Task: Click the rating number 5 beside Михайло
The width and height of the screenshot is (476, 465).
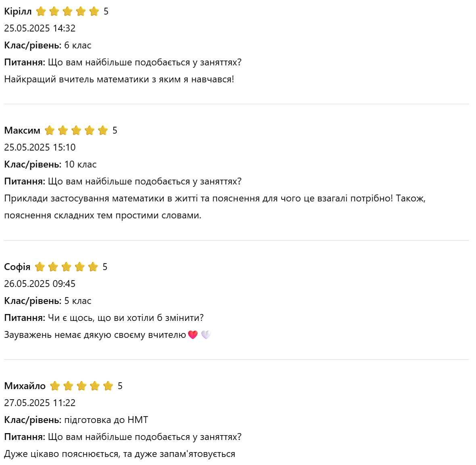Action: pos(120,386)
